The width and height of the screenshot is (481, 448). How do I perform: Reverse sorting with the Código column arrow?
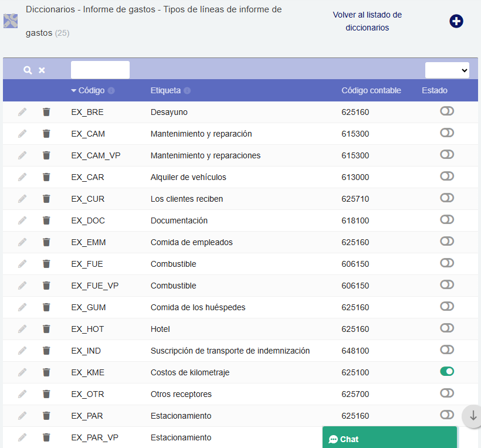[74, 90]
